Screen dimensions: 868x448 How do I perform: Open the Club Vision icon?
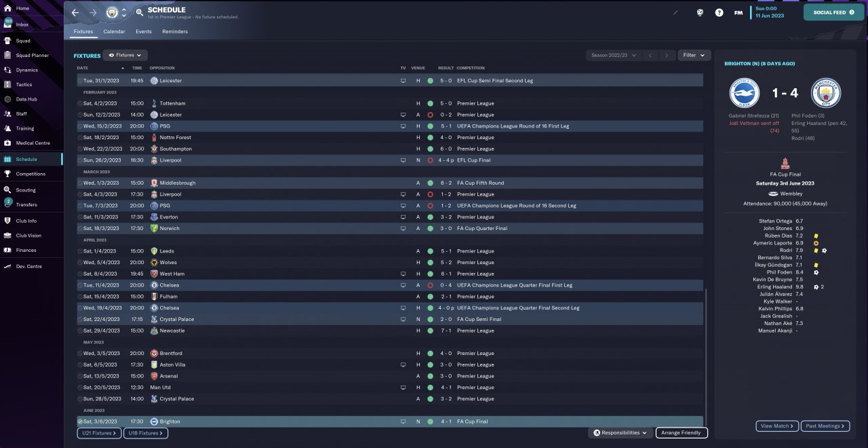(8, 236)
